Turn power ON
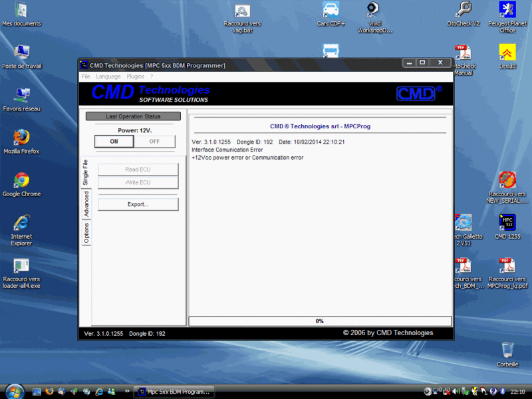The width and height of the screenshot is (532, 399). 114,142
